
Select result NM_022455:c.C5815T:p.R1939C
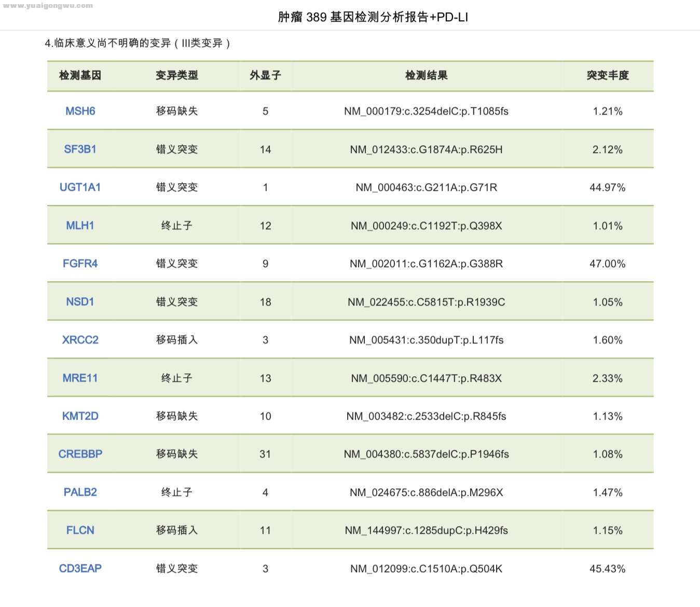427,302
